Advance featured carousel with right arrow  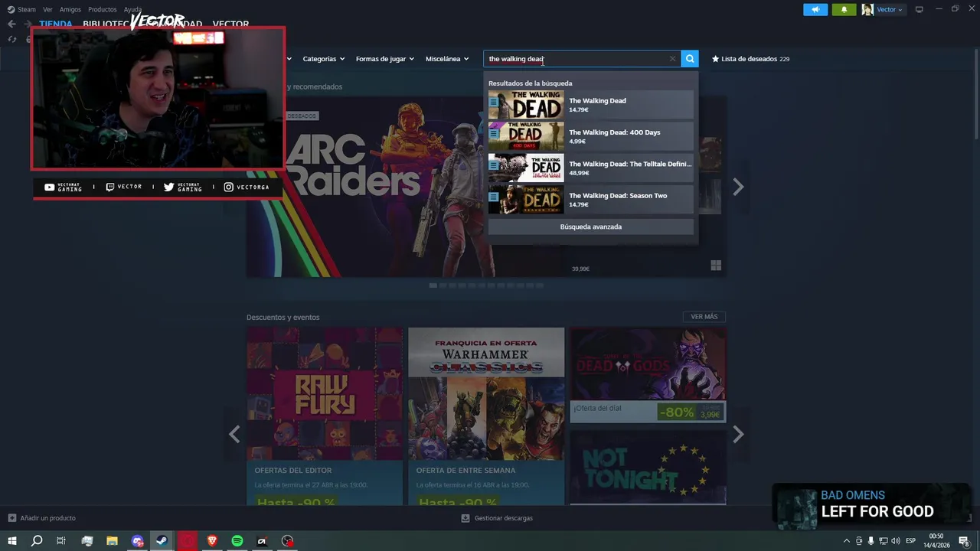click(x=738, y=187)
